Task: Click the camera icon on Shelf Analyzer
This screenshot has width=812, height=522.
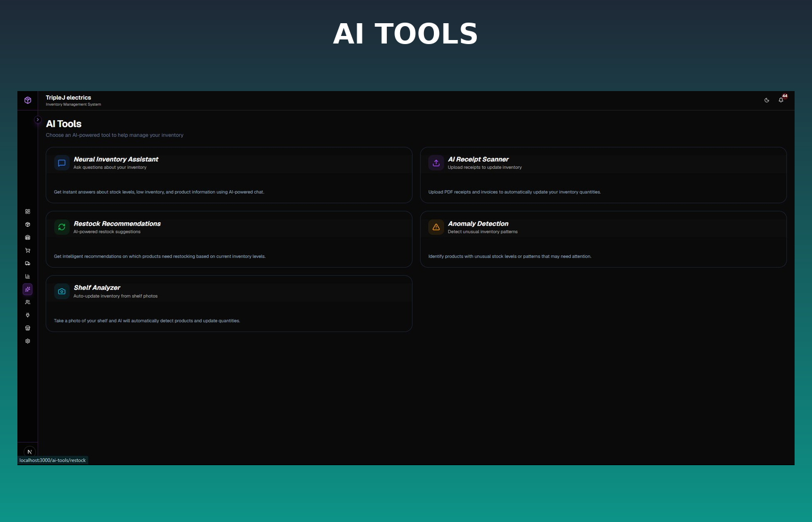Action: tap(61, 291)
